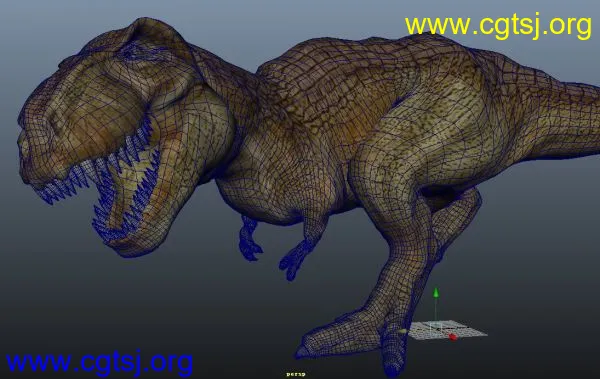Image resolution: width=600 pixels, height=379 pixels.
Task: Grab the red X-axis manipulator handle
Action: (453, 337)
